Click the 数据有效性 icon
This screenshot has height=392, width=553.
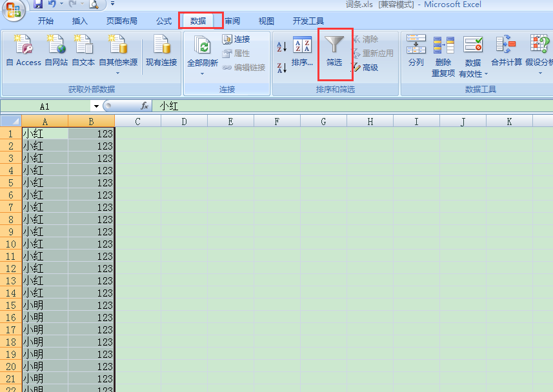coord(473,45)
